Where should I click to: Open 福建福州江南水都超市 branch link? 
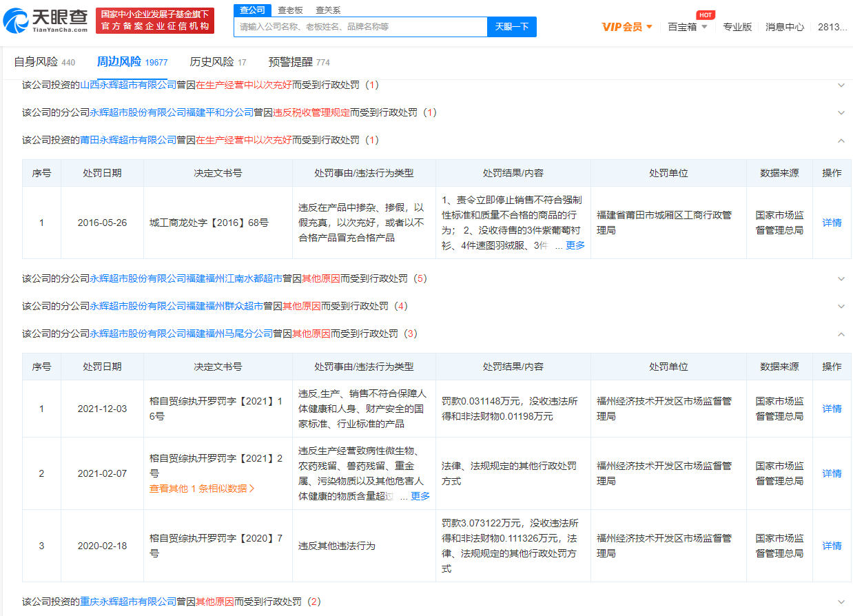186,278
